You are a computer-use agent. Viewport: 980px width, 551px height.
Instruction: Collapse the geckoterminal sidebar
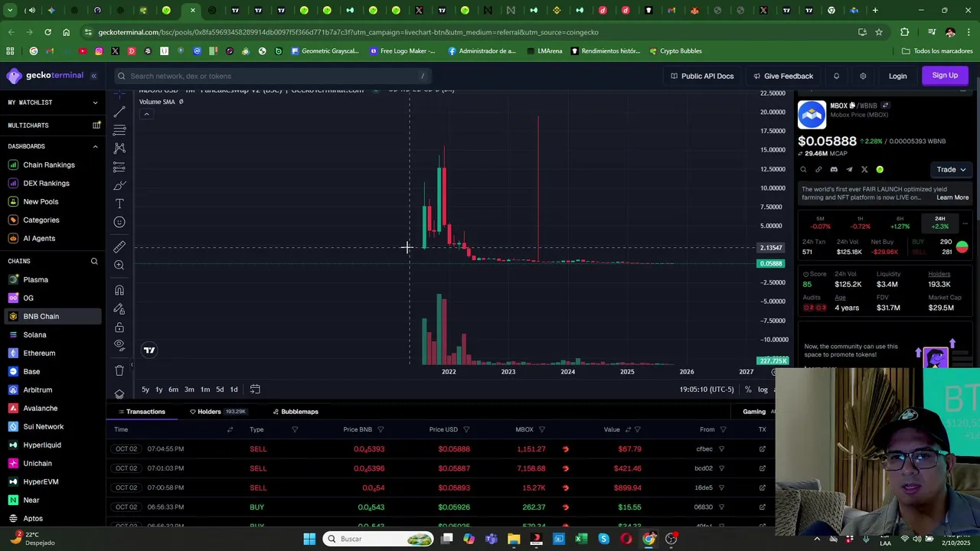point(93,76)
